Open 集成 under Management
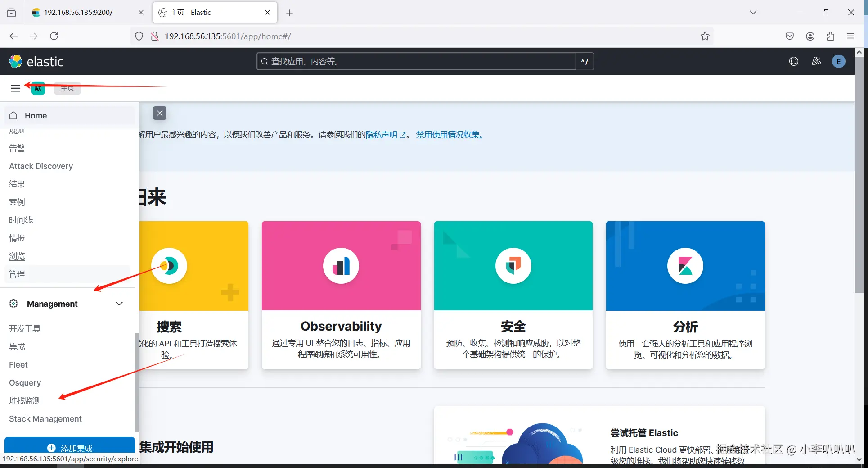Viewport: 868px width, 468px height. tap(17, 347)
